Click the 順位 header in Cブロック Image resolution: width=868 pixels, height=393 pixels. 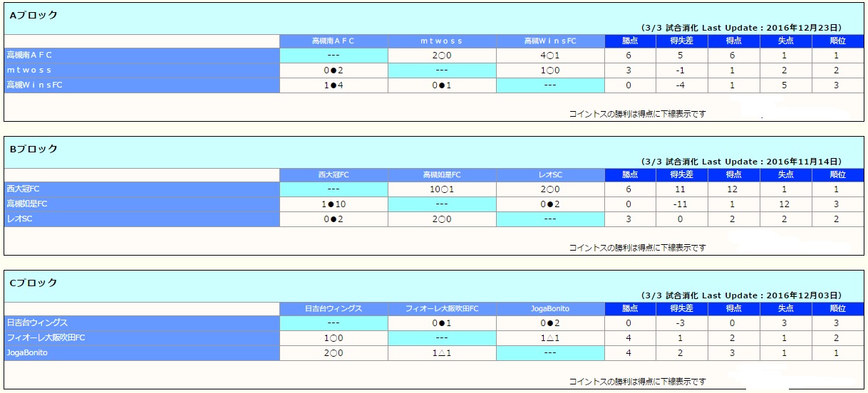837,309
